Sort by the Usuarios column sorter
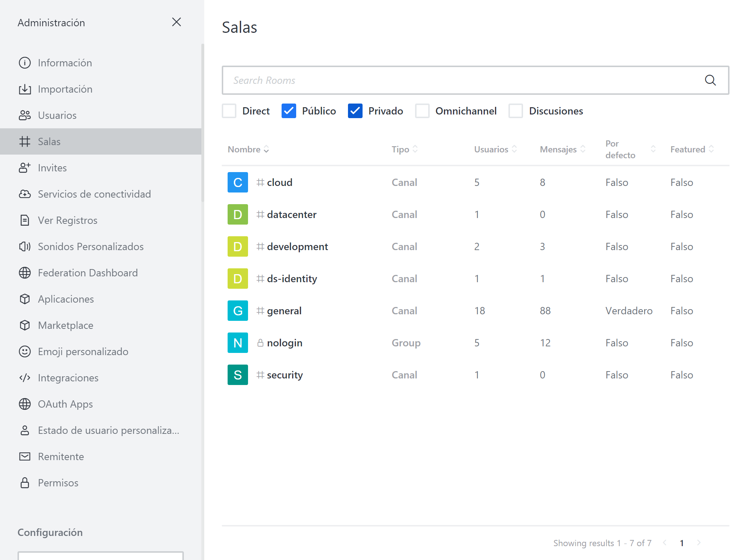Screen dimensions: 747x560 click(515, 149)
